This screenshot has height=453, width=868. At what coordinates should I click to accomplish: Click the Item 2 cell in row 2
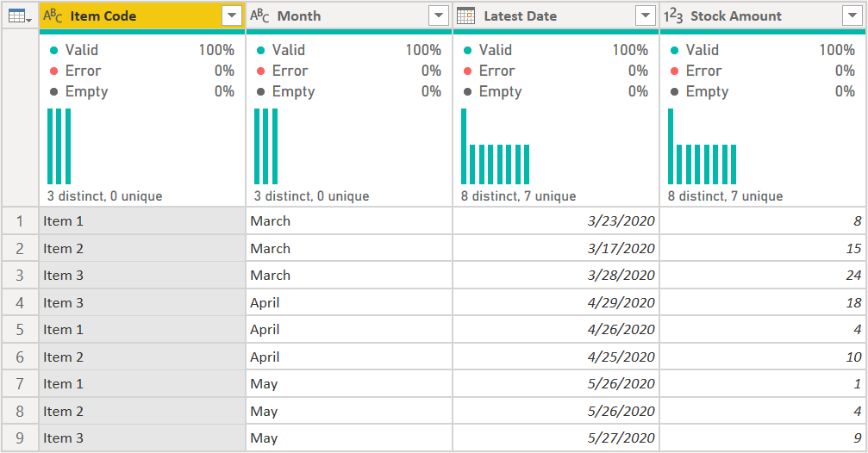(142, 248)
